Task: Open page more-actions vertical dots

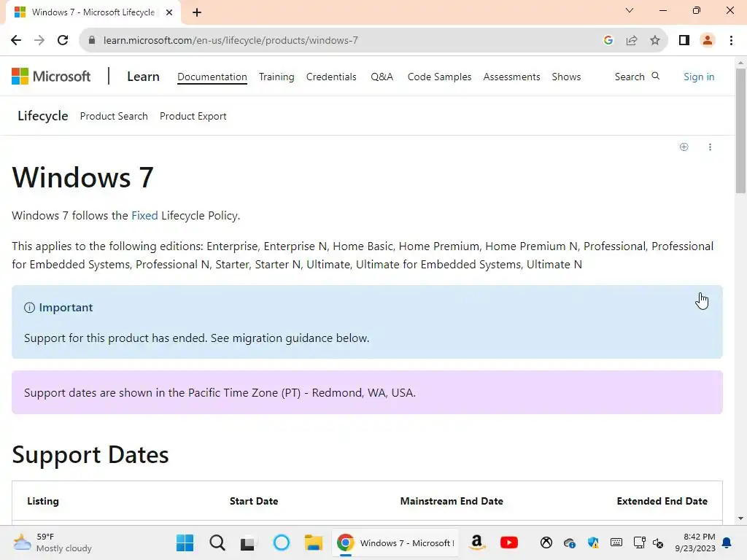Action: [x=710, y=147]
